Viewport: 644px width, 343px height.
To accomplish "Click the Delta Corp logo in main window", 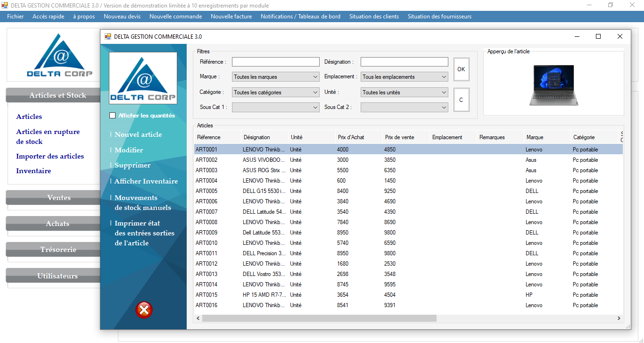I will tap(60, 55).
